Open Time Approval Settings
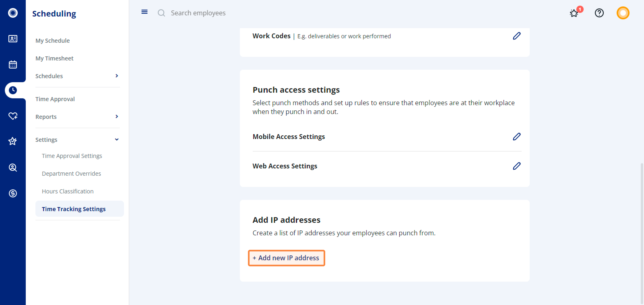 click(72, 156)
